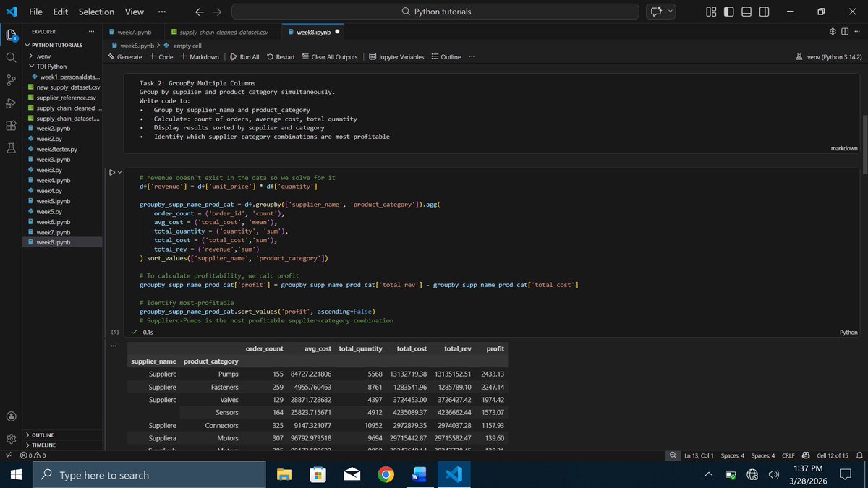This screenshot has height=488, width=868.
Task: Select the .venv Python 3.14.2 kernel picker
Action: (827, 56)
